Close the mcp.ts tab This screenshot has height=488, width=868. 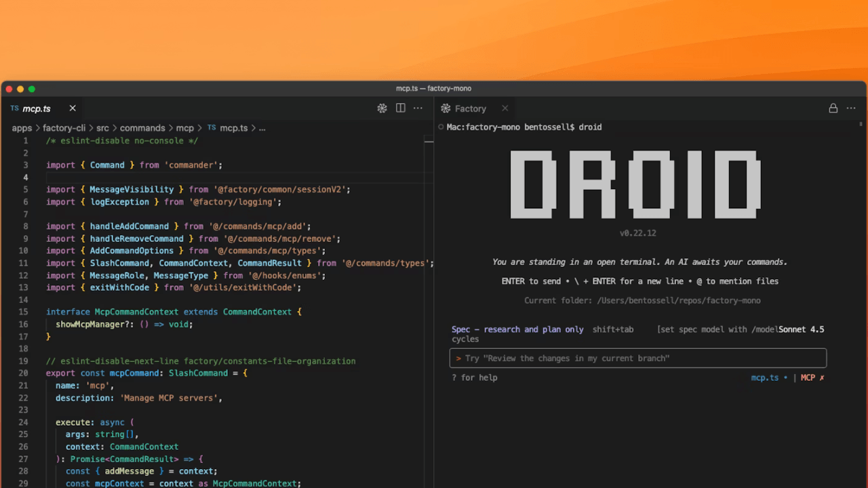(73, 108)
